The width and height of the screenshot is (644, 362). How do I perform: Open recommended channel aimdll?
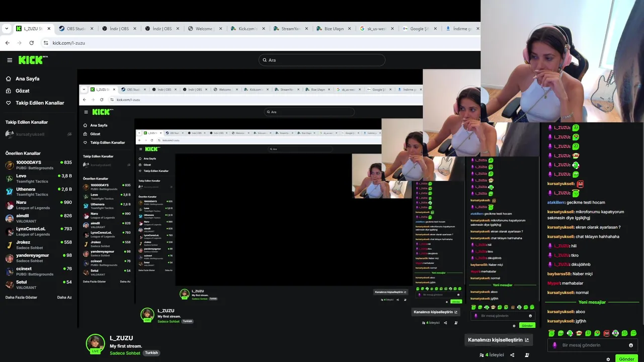pyautogui.click(x=39, y=218)
